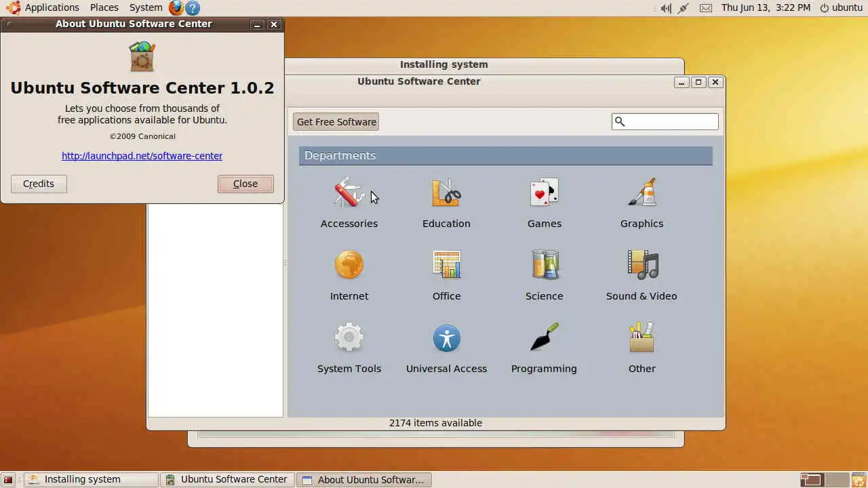The image size is (868, 488).
Task: Click the Get Free Software button
Action: point(336,122)
